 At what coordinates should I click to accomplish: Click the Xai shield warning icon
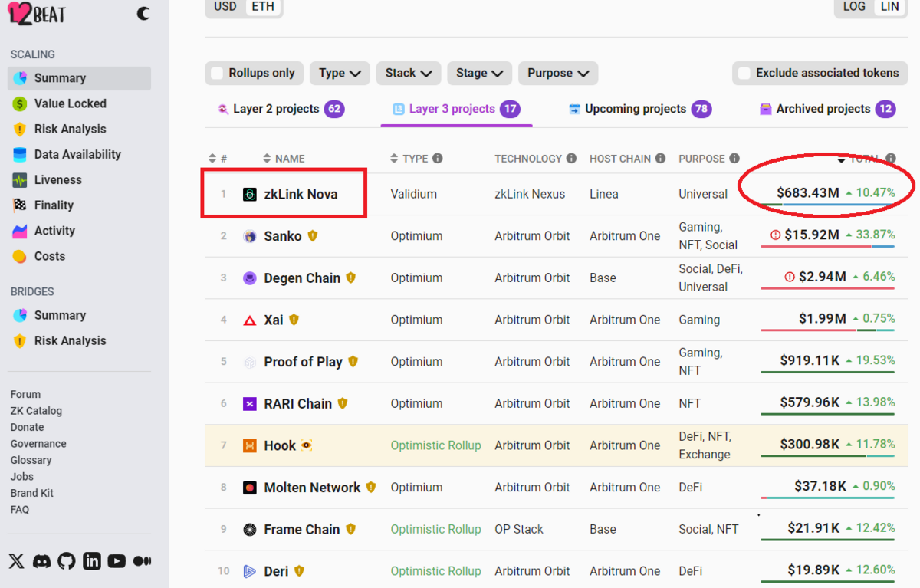click(294, 320)
